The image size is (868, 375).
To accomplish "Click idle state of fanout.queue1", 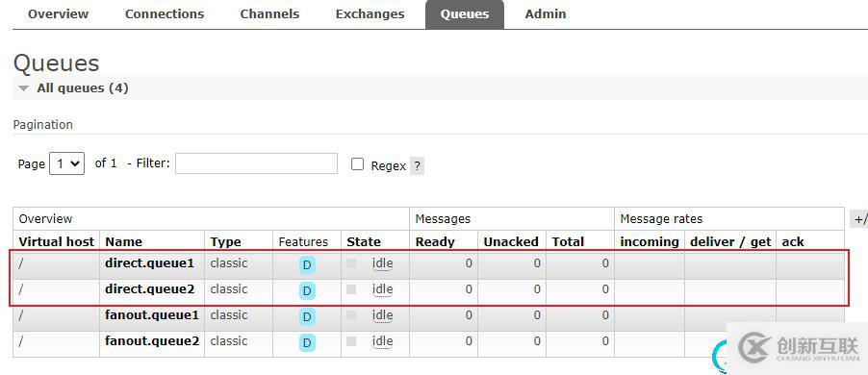I will pyautogui.click(x=383, y=315).
